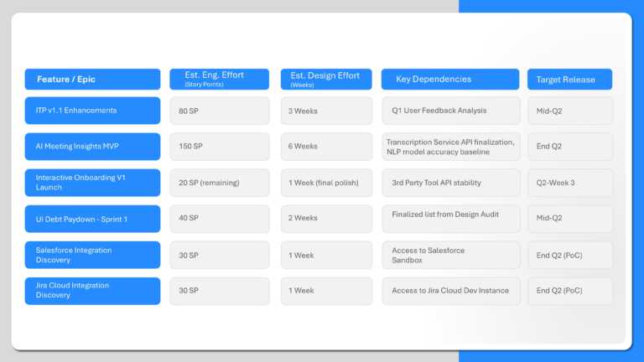Select the Key Dependencies header
Viewport: 644px width, 362px height.
[x=450, y=80]
